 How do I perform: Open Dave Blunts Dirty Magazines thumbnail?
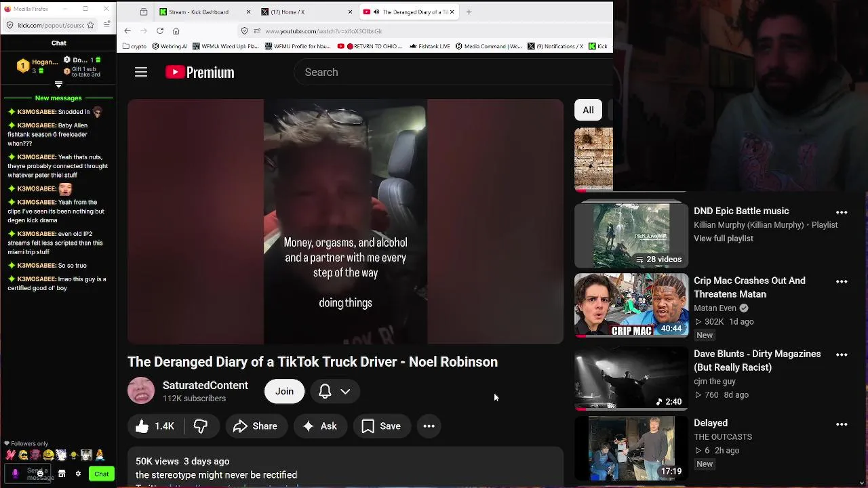coord(631,379)
